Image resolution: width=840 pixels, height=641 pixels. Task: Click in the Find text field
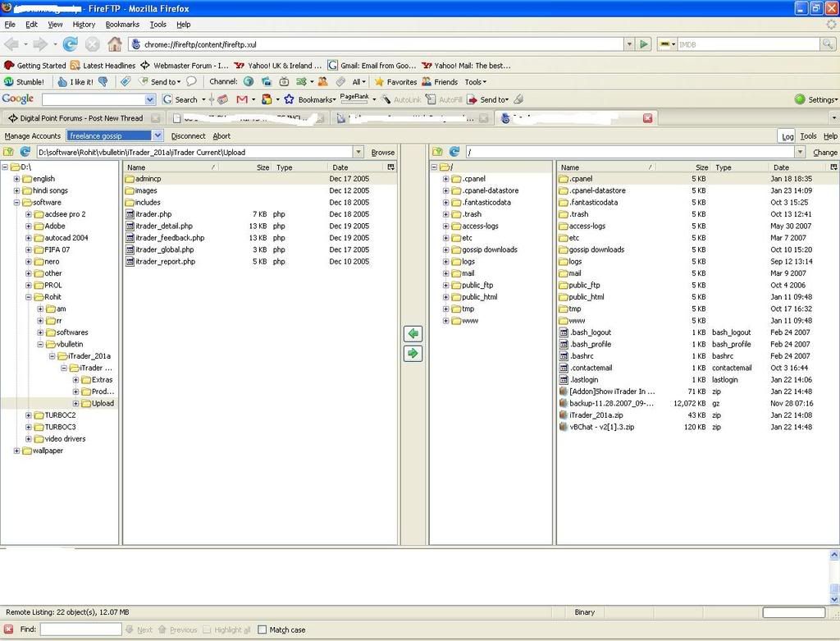pos(80,630)
